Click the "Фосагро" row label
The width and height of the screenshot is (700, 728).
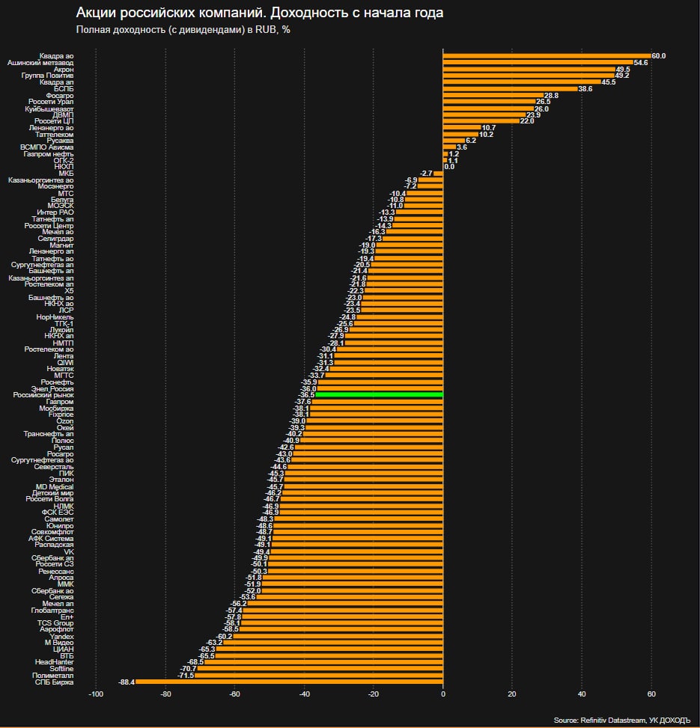(x=59, y=96)
